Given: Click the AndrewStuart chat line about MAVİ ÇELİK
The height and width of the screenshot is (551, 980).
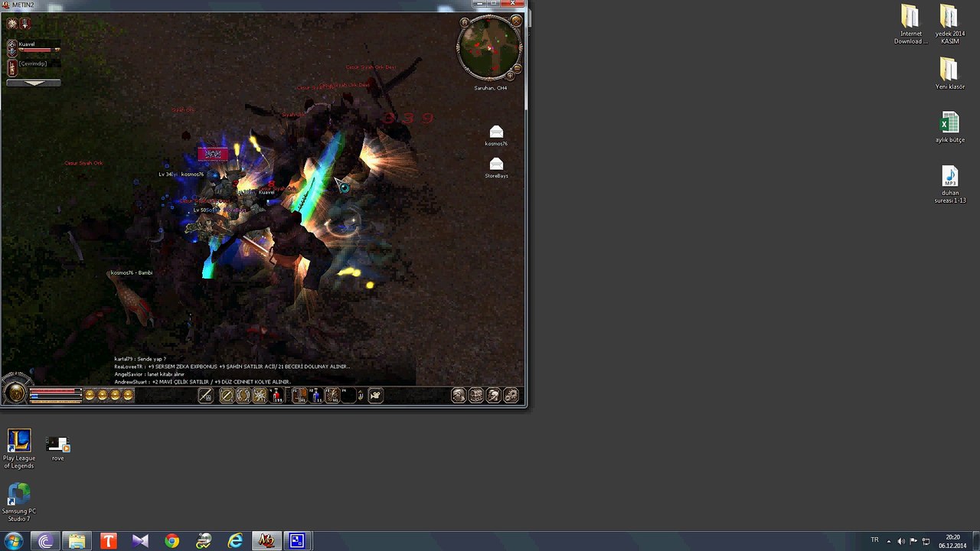Looking at the screenshot, I should (202, 382).
